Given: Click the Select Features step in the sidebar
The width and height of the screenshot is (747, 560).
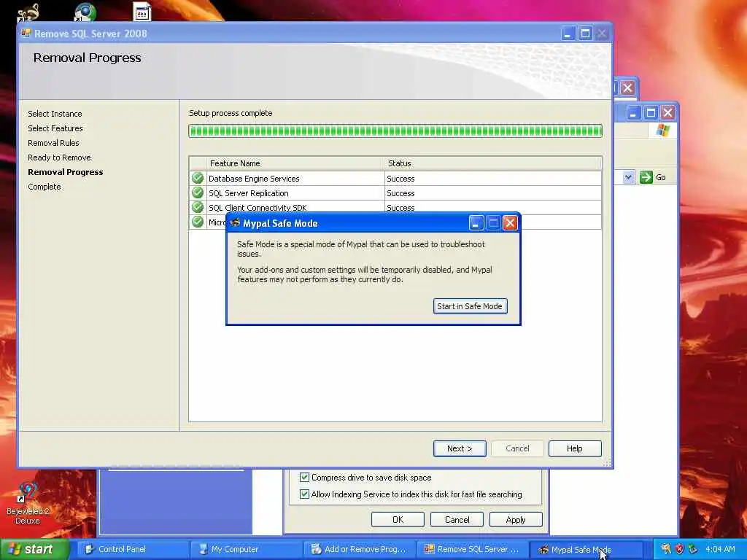Looking at the screenshot, I should click(x=55, y=128).
